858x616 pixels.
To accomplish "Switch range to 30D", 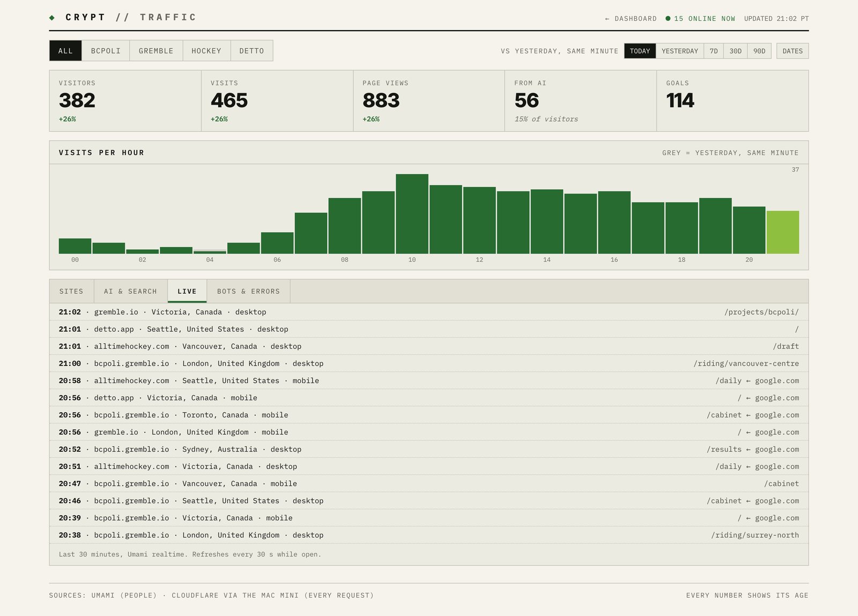I will tap(735, 51).
